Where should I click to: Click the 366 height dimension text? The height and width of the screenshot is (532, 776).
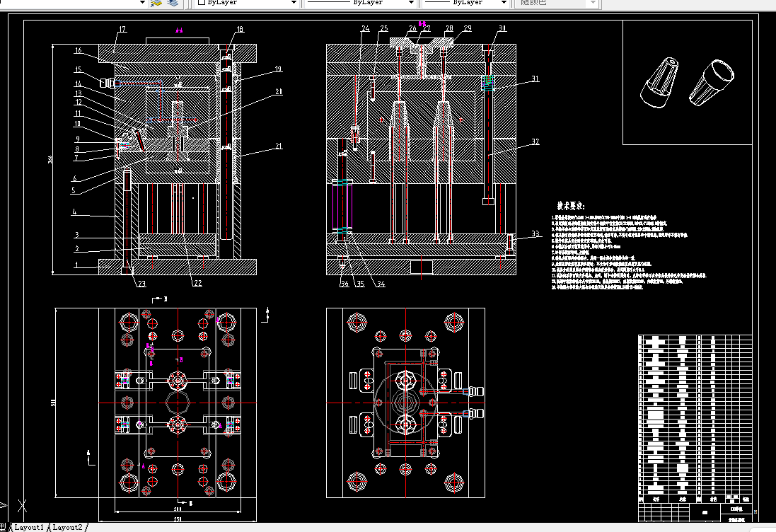[x=50, y=159]
